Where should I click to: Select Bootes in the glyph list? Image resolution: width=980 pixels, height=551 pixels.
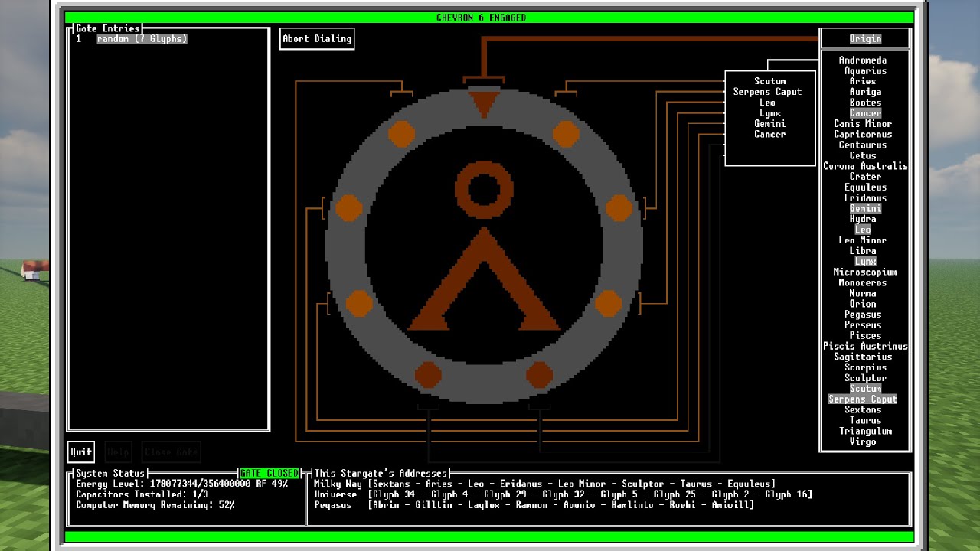[x=865, y=103]
